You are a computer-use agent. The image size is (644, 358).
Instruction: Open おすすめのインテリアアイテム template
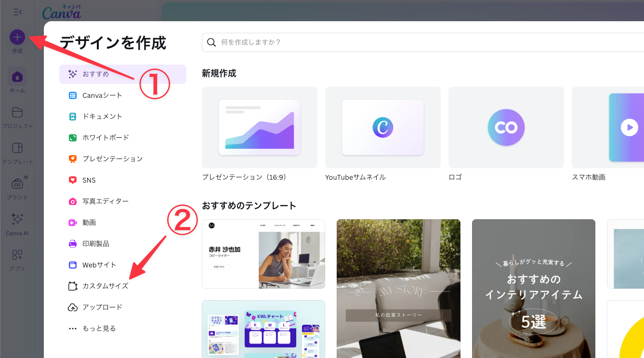point(534,289)
